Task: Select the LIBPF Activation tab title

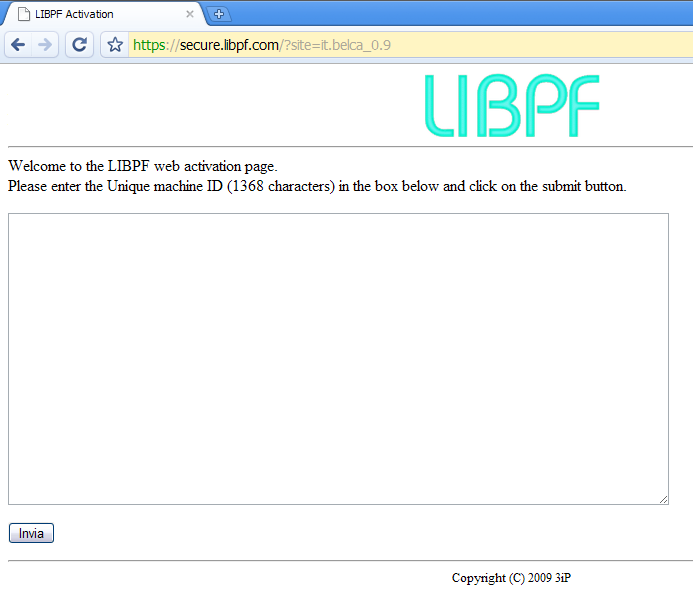Action: [x=74, y=14]
